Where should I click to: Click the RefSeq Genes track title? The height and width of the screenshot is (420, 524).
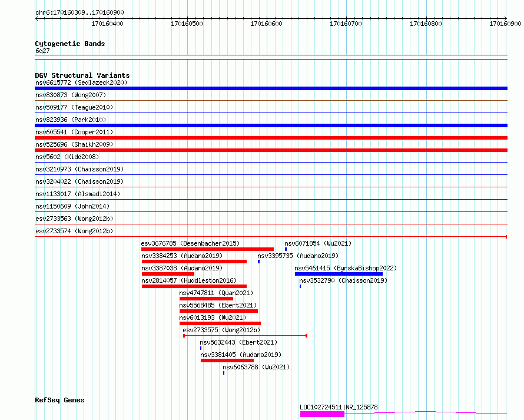pyautogui.click(x=59, y=401)
